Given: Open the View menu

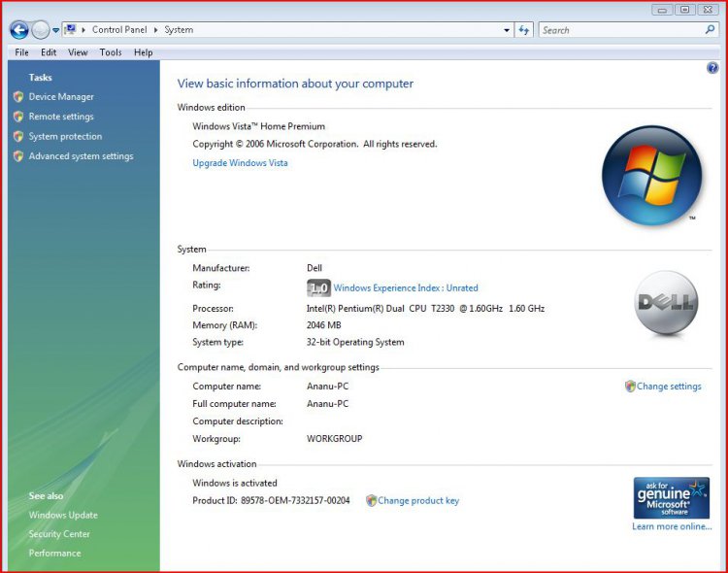Looking at the screenshot, I should click(78, 52).
